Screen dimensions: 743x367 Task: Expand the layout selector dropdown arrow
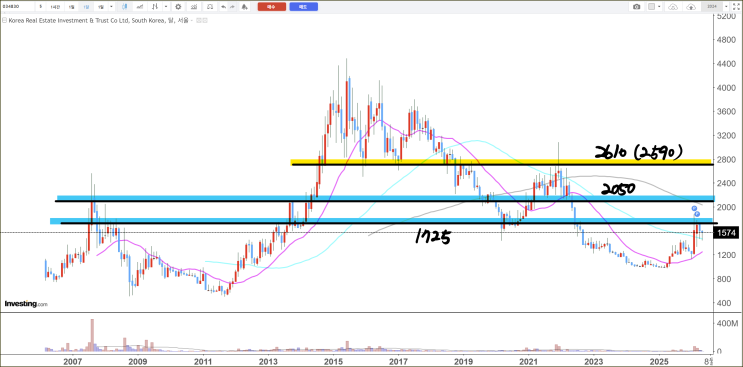[659, 7]
